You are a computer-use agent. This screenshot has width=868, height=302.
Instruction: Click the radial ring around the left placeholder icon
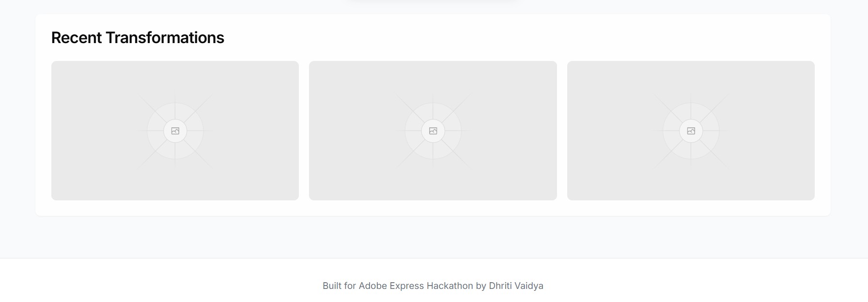pyautogui.click(x=155, y=131)
